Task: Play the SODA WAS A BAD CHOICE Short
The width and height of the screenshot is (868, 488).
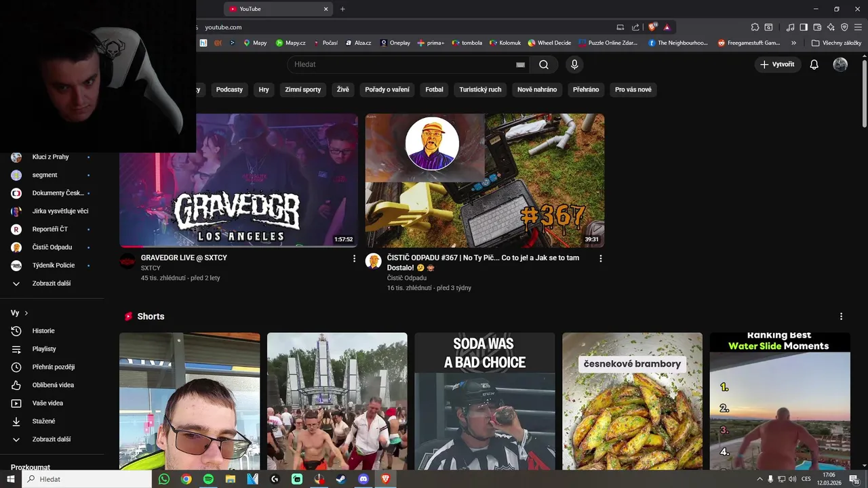Action: [x=485, y=401]
